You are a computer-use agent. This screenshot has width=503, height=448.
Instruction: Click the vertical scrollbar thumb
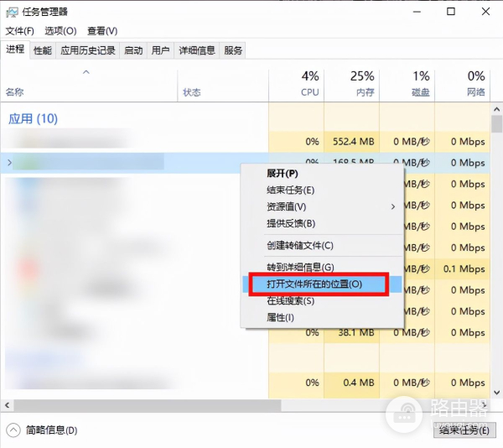[x=496, y=124]
